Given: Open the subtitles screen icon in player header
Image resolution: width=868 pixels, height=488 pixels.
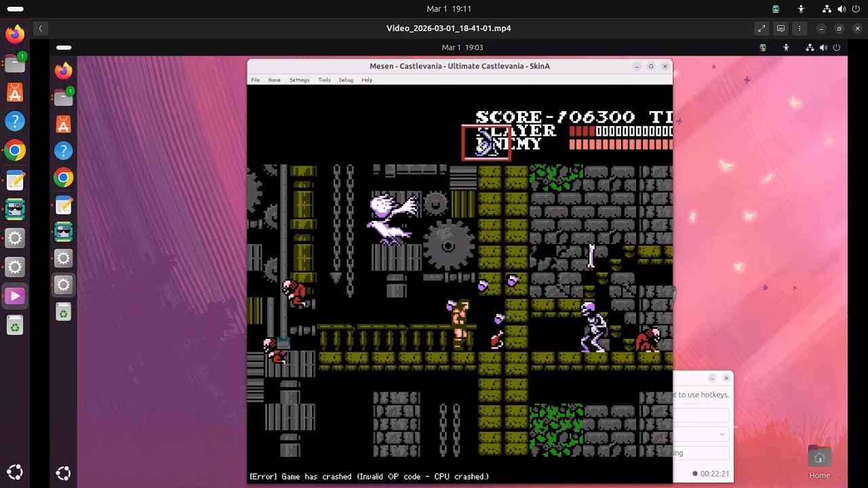Looking at the screenshot, I should 781,28.
